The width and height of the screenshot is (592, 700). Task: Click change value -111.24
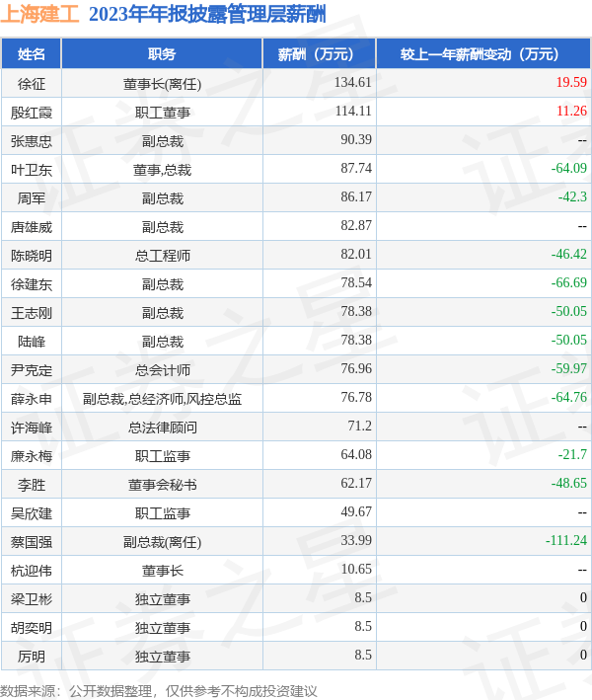click(566, 540)
